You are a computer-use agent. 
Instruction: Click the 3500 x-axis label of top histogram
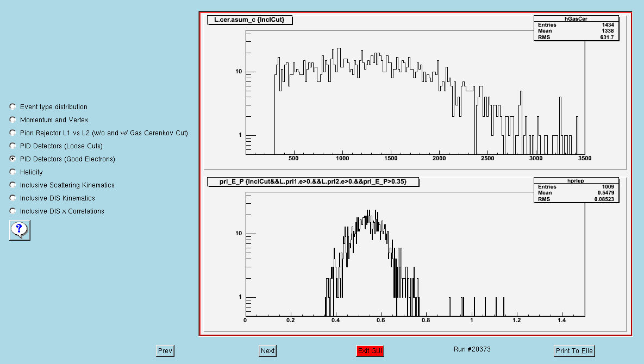tap(584, 159)
